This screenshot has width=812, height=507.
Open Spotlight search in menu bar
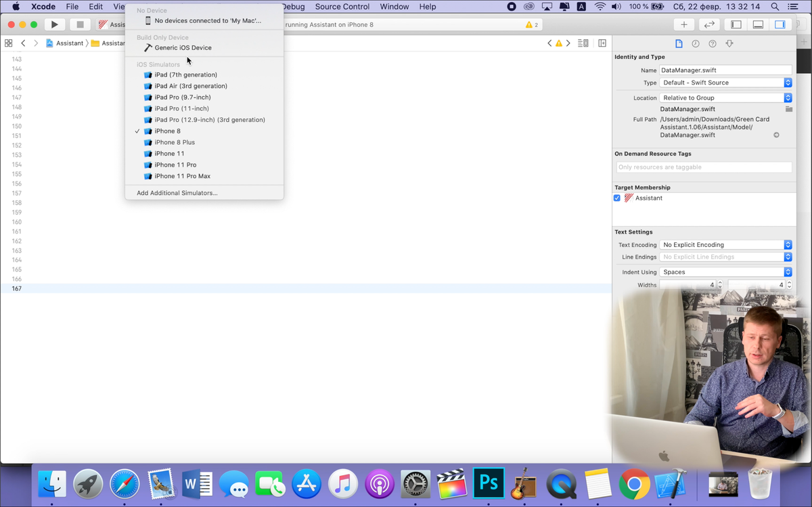(x=775, y=7)
